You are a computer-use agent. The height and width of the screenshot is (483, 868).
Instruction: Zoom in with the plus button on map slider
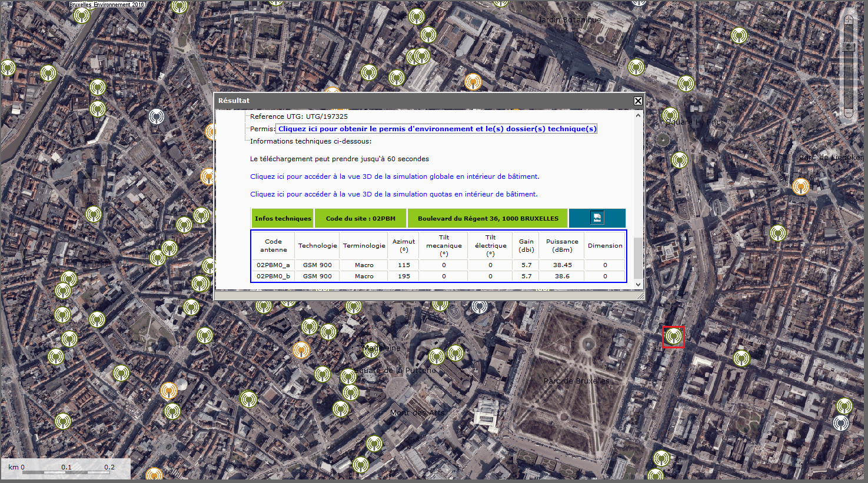tap(848, 20)
